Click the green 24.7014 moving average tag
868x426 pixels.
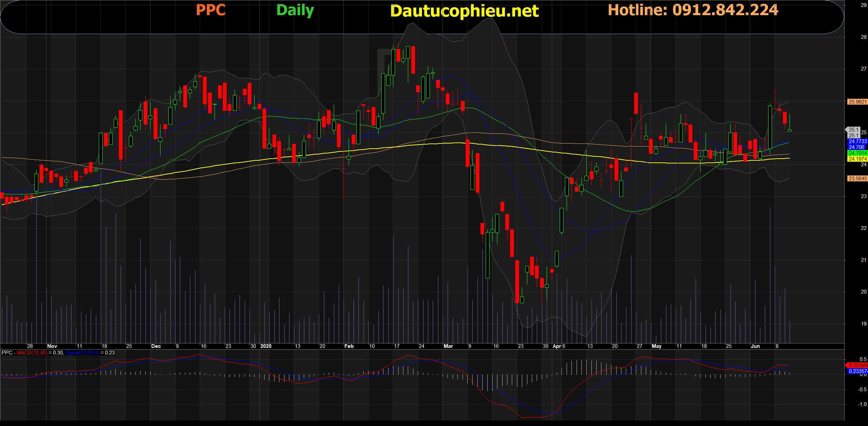[857, 153]
